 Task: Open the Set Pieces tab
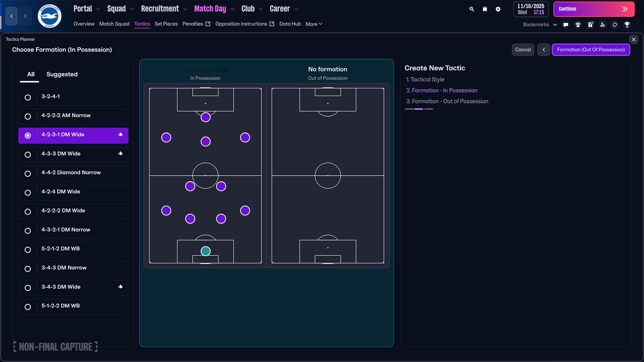click(x=166, y=24)
